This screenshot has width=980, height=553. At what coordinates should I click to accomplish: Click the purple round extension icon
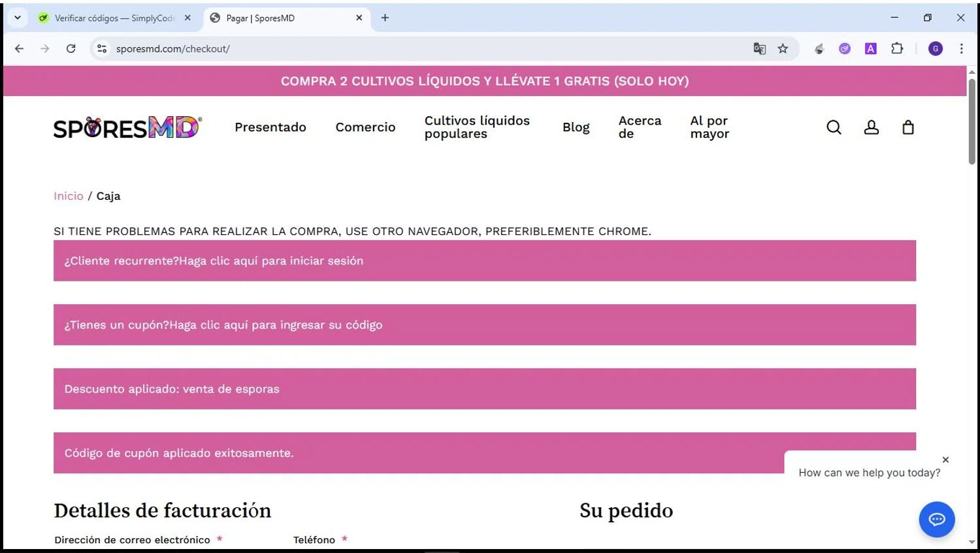click(x=845, y=48)
